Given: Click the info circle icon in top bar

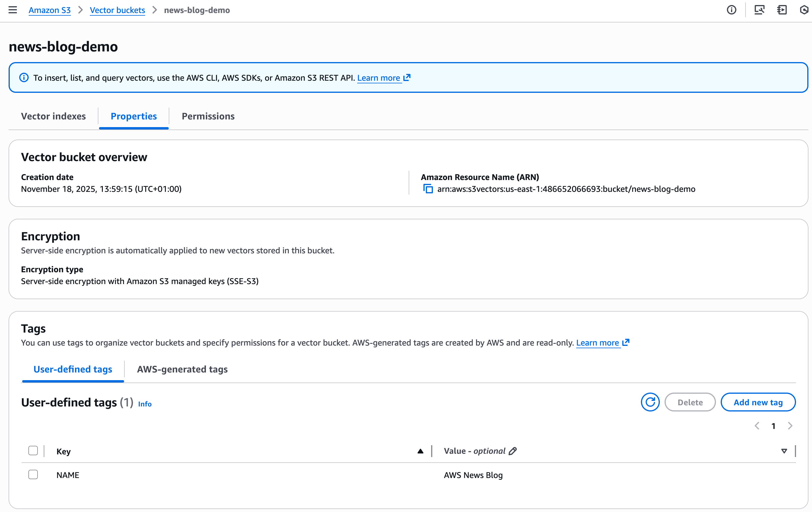Looking at the screenshot, I should 731,10.
